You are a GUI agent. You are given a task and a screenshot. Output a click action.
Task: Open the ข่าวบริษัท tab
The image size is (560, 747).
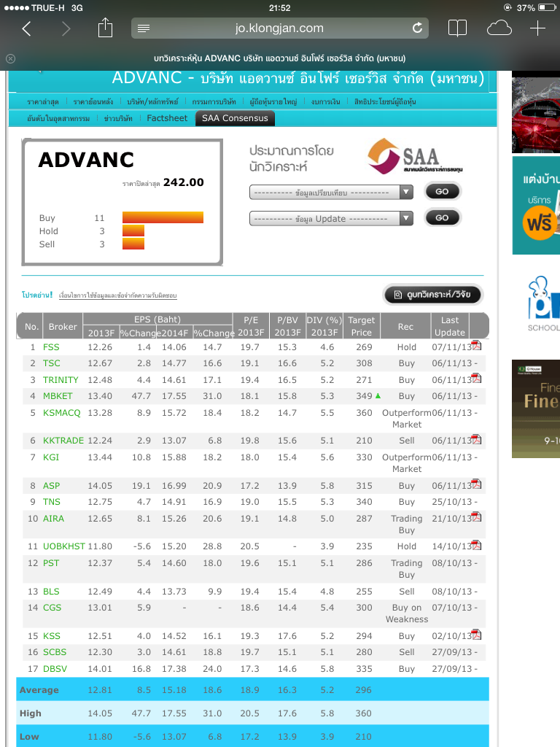pyautogui.click(x=118, y=119)
